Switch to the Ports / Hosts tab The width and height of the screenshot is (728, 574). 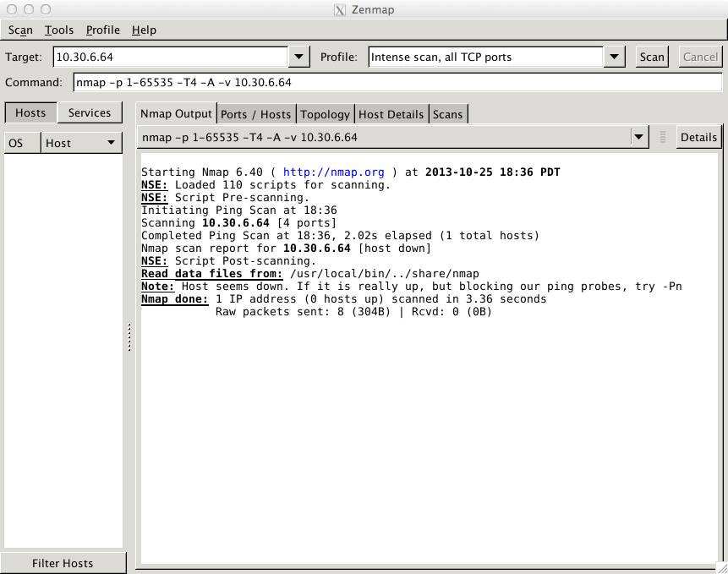click(x=255, y=114)
